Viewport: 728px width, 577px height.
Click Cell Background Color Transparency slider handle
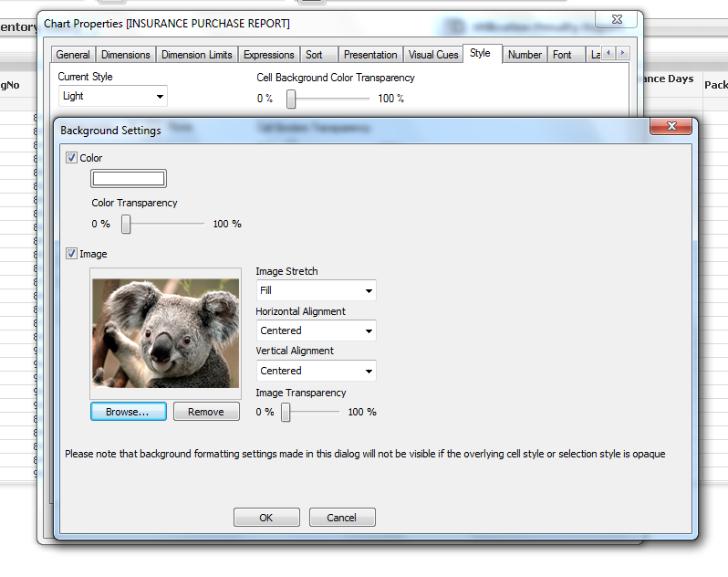click(x=291, y=99)
